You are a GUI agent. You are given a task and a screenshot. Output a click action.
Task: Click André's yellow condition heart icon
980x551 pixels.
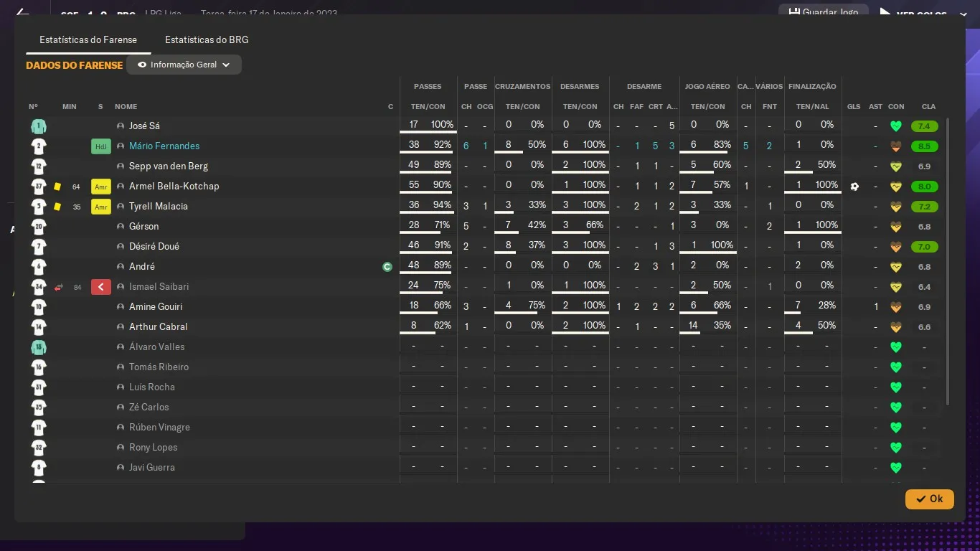point(895,267)
